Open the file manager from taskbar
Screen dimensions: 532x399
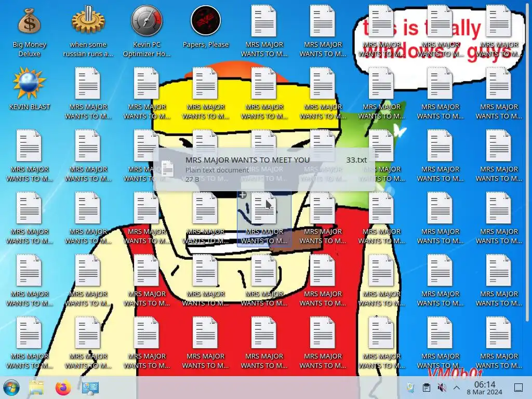point(36,388)
